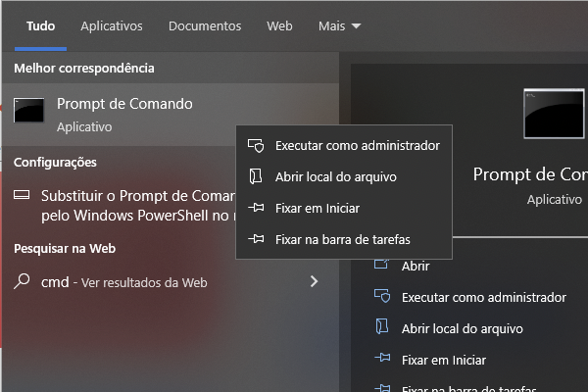Viewport: 588px width, 392px height.
Task: Choose Abrir local do arquivo in context menu
Action: pos(344,176)
